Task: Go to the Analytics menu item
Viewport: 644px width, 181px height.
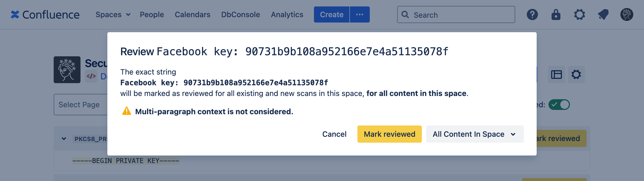Action: coord(287,14)
